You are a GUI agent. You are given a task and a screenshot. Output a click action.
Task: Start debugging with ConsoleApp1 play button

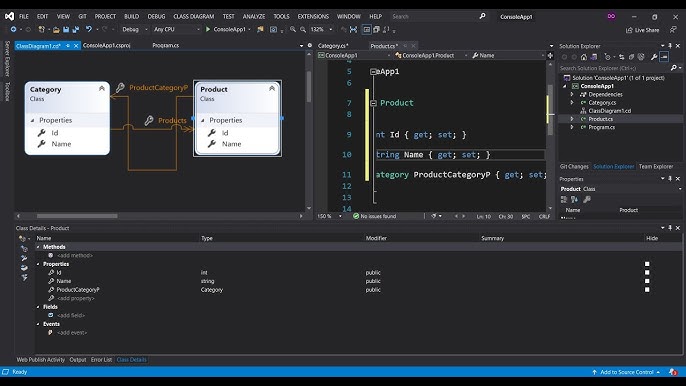[208, 29]
